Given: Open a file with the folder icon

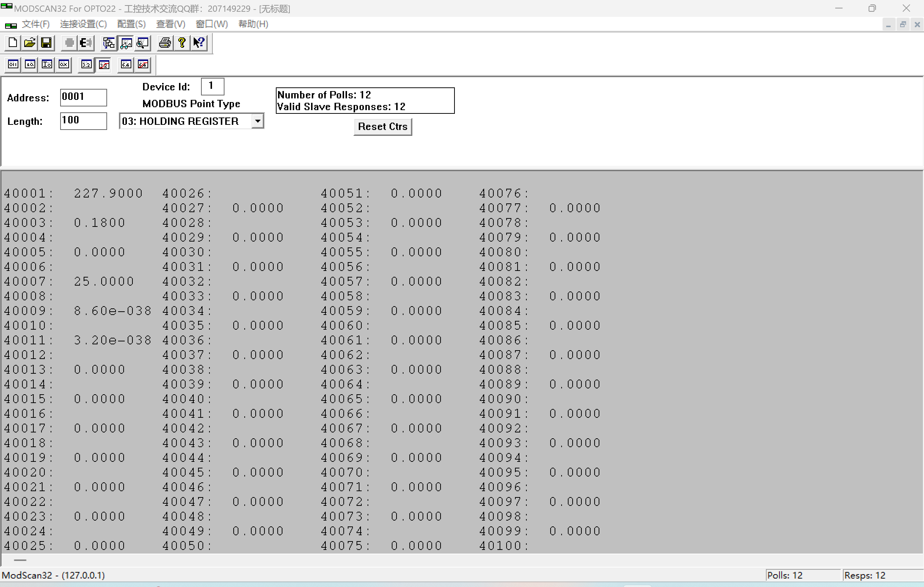Looking at the screenshot, I should click(30, 43).
